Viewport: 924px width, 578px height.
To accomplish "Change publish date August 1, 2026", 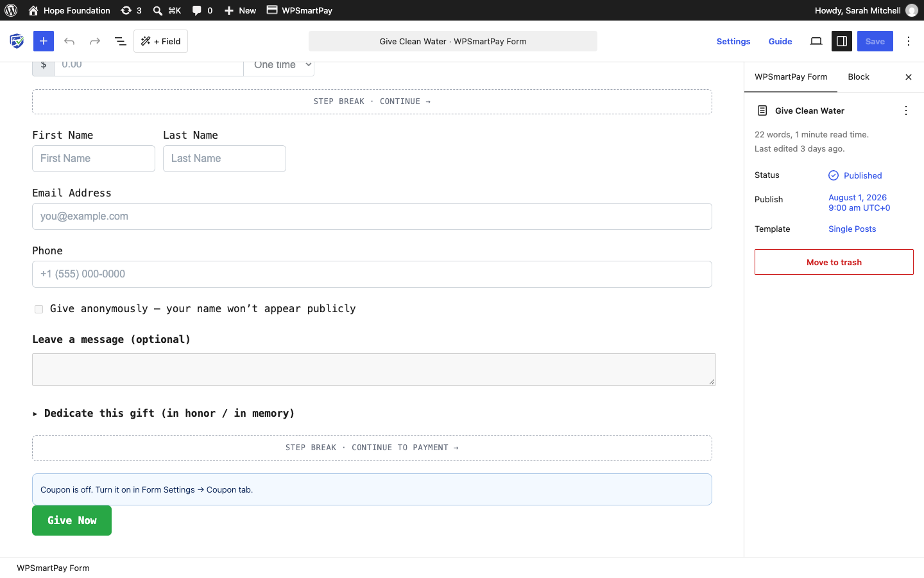I will 859,202.
